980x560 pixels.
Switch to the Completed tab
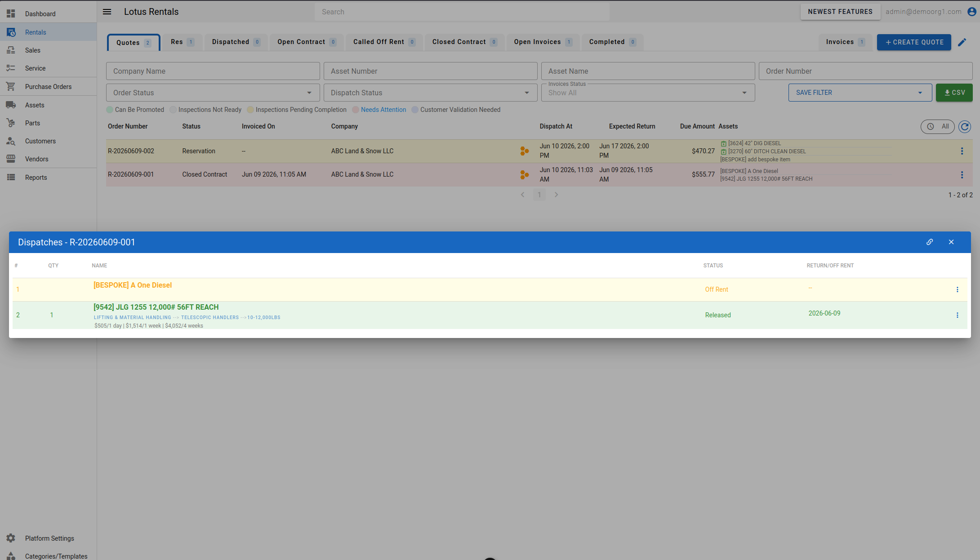tap(612, 42)
